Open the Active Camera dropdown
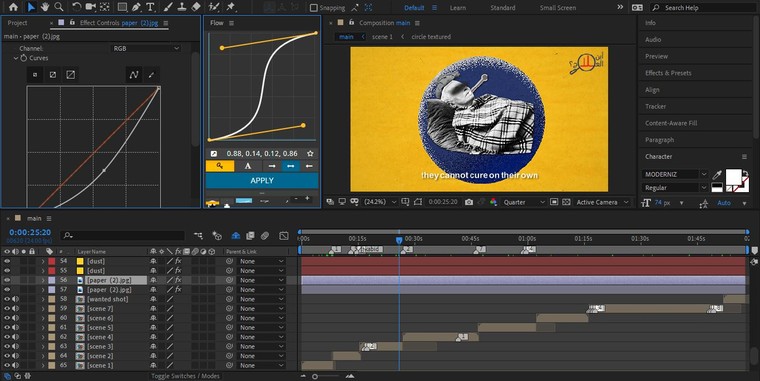Image resolution: width=760 pixels, height=381 pixels. (602, 202)
